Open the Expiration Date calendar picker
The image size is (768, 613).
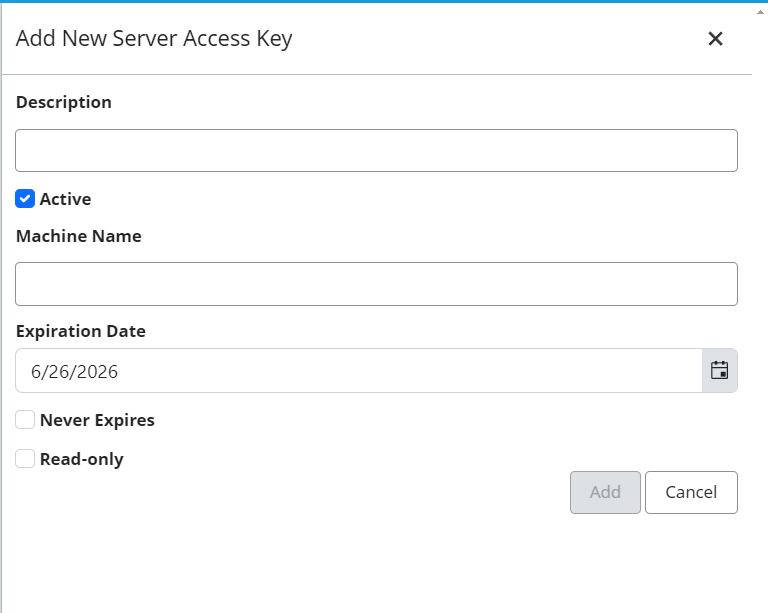point(719,371)
